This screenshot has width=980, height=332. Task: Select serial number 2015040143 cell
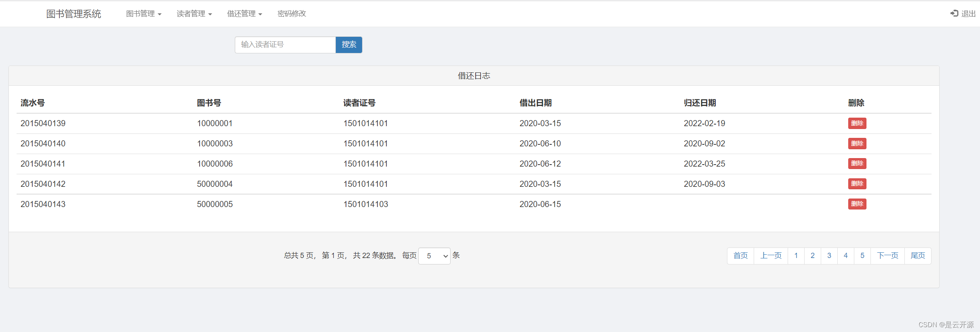point(43,204)
